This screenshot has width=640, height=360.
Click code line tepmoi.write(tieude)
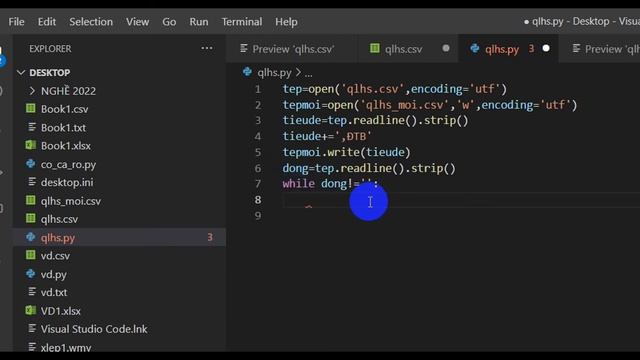coord(346,152)
